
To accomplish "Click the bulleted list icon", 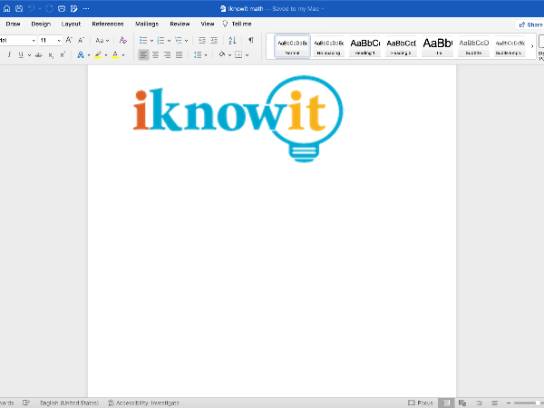I will pos(143,40).
